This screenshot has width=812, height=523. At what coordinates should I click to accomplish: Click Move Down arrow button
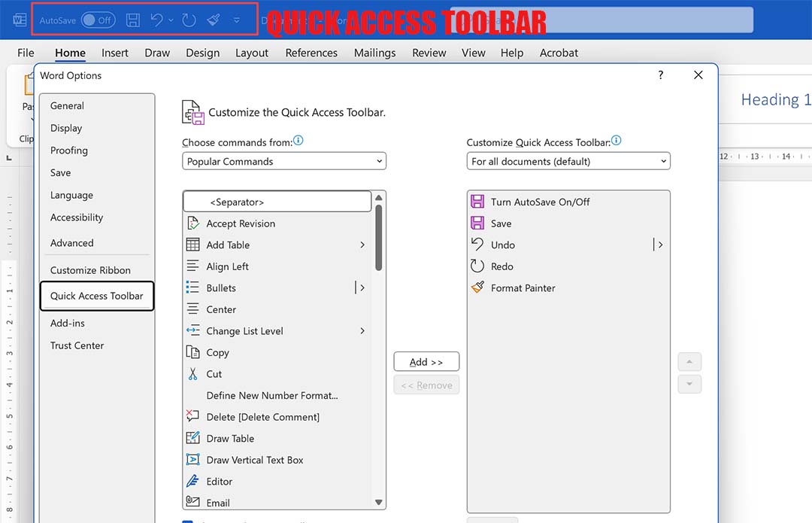[689, 384]
